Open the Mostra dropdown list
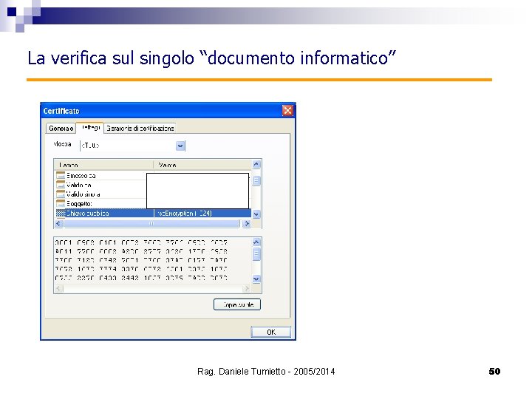Screen dimensions: 532x399 (180, 146)
